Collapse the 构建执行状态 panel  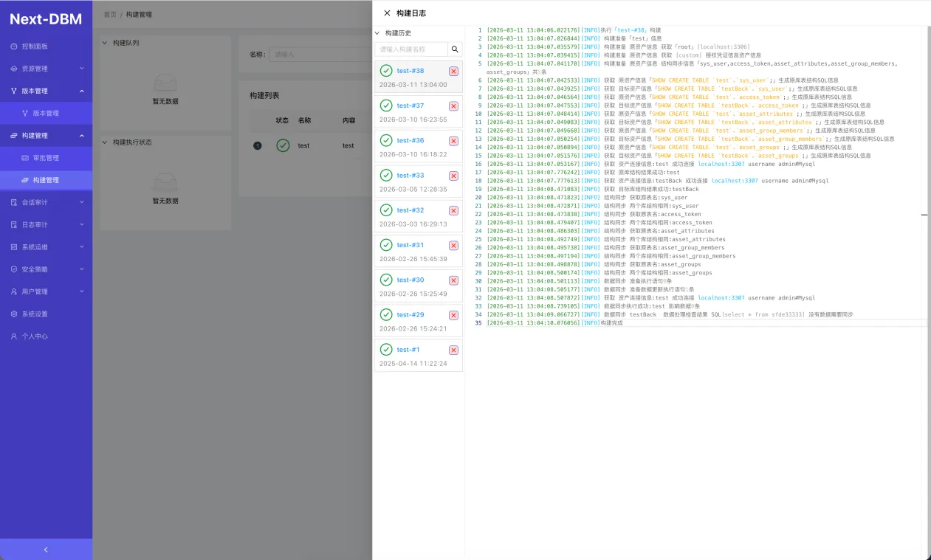pos(105,142)
